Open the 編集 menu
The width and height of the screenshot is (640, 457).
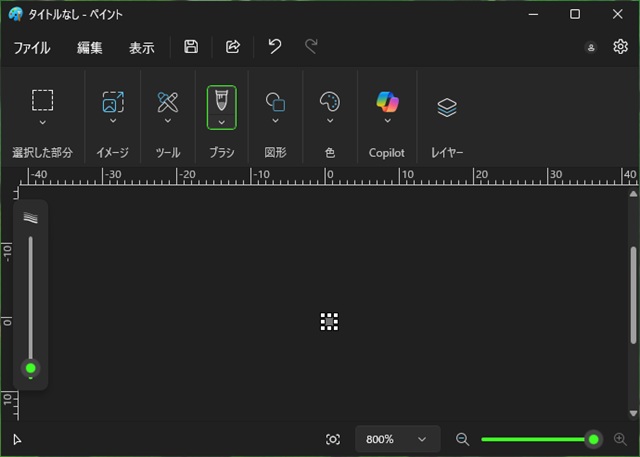tap(89, 47)
